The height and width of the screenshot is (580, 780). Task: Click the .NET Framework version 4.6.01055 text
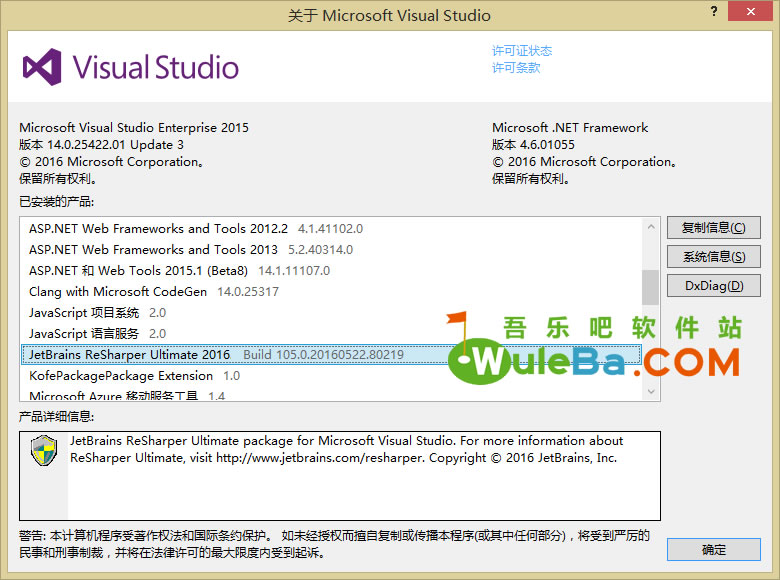[x=533, y=145]
